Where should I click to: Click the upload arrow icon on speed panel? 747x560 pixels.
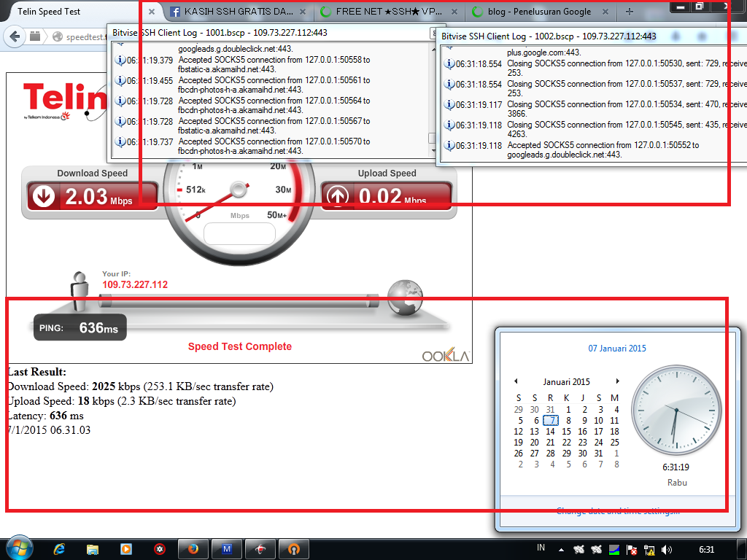pos(337,196)
